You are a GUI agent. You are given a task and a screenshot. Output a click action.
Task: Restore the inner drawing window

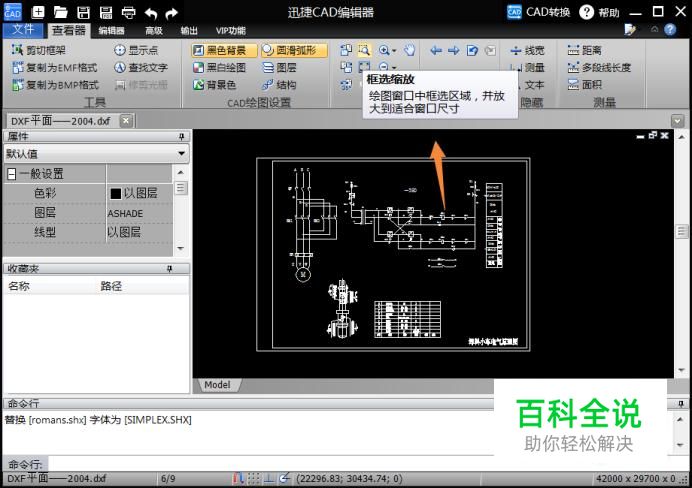[653, 135]
